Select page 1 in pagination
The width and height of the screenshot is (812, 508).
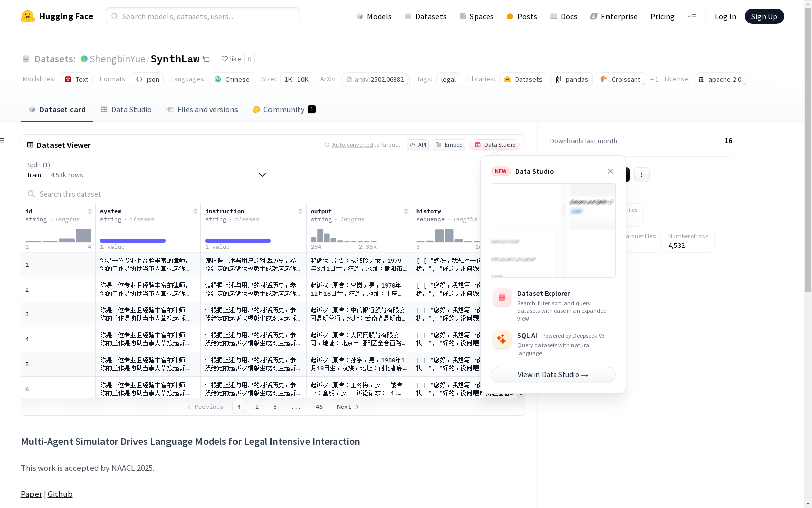click(239, 407)
